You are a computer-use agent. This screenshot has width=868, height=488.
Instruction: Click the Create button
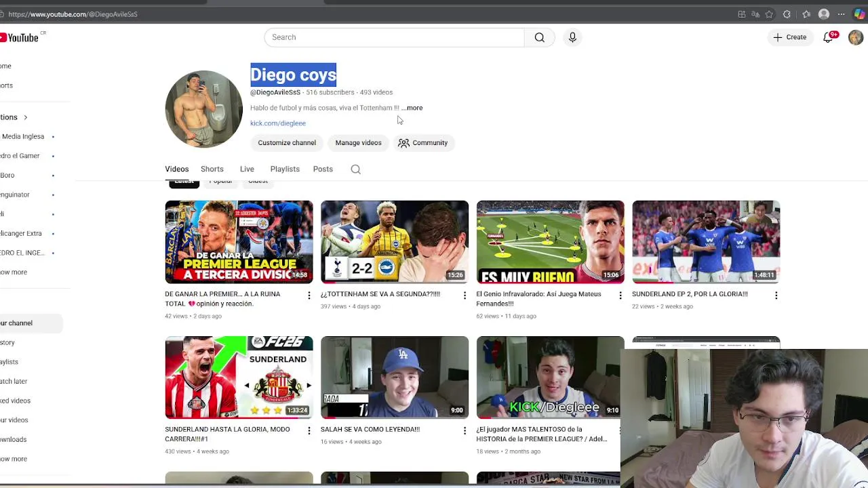tap(790, 37)
